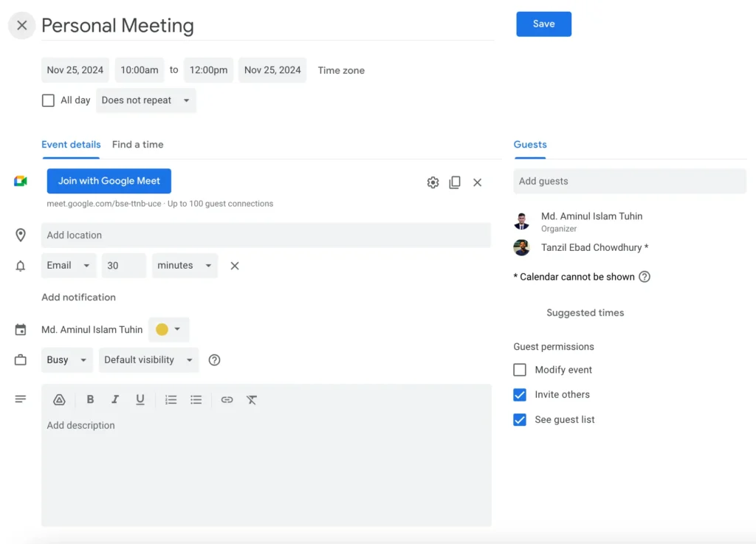The image size is (756, 544).
Task: Remove the Google Meet video conferencing
Action: tap(478, 182)
